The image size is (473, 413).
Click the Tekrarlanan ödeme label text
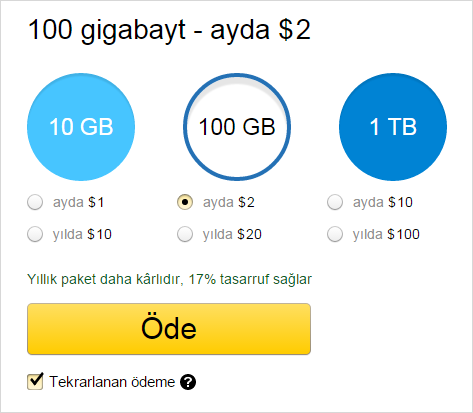112,382
